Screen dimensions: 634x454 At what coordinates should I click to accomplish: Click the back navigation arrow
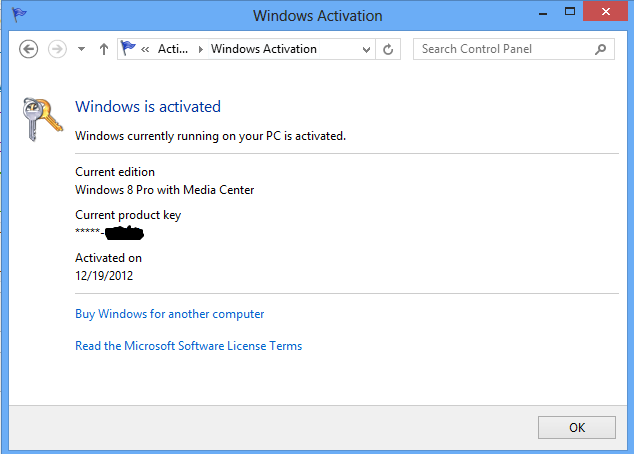coord(28,49)
